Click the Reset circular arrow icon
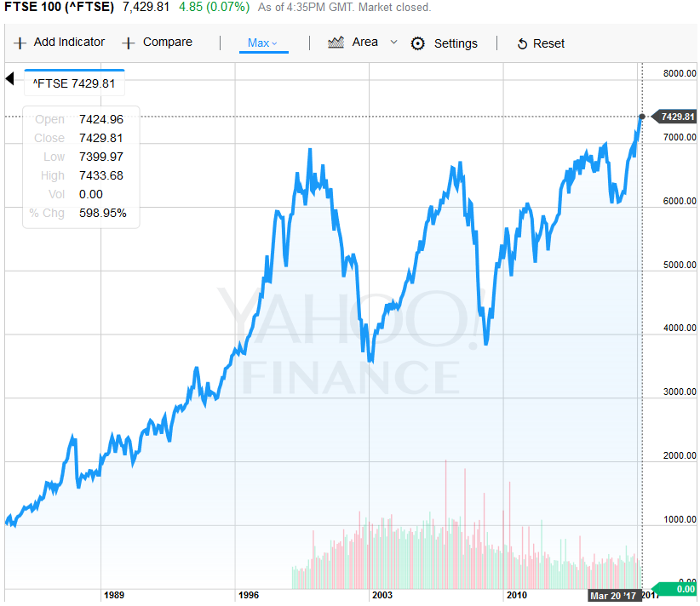The width and height of the screenshot is (700, 606). click(522, 43)
